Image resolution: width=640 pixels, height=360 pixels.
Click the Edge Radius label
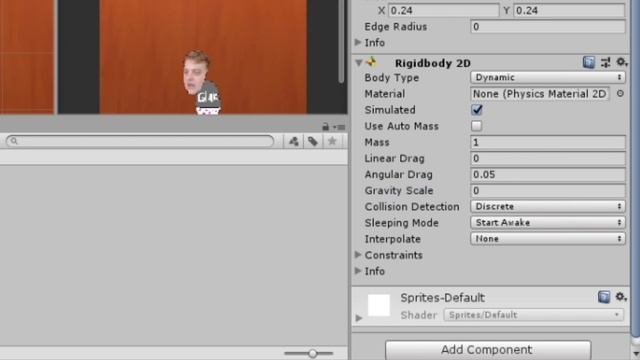click(x=396, y=27)
